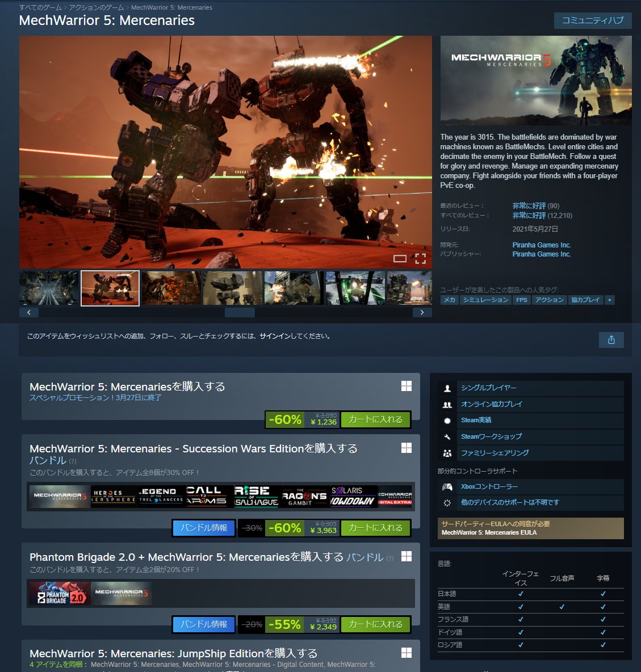
Task: Select the first hangar screenshot thumbnail
Action: [49, 288]
